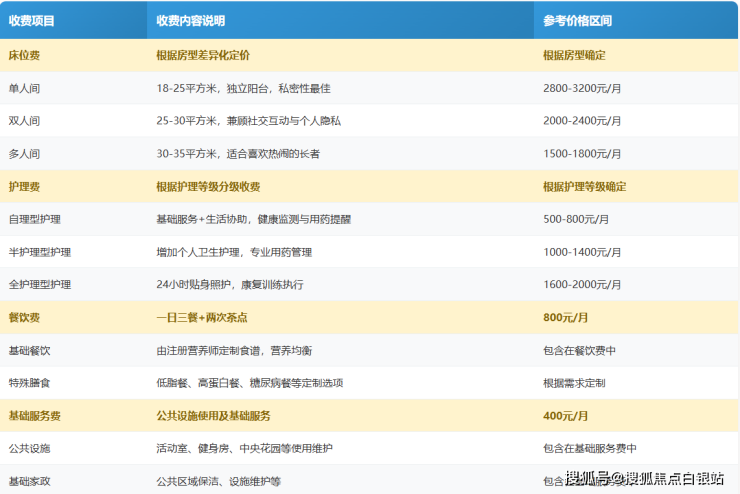
Task: Select the 护理费 category row label
Action: [x=24, y=187]
